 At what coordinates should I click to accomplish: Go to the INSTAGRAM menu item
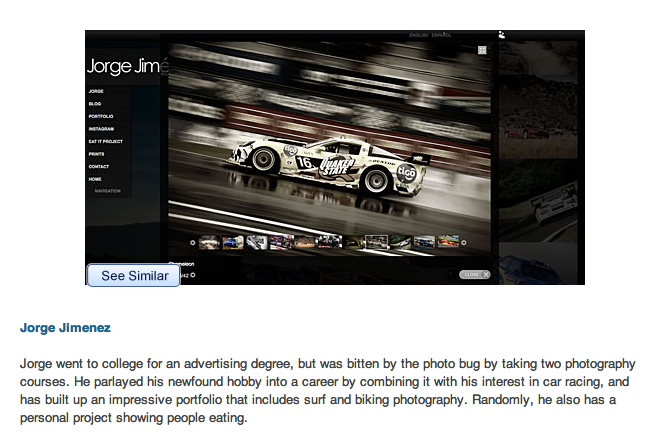coord(101,129)
